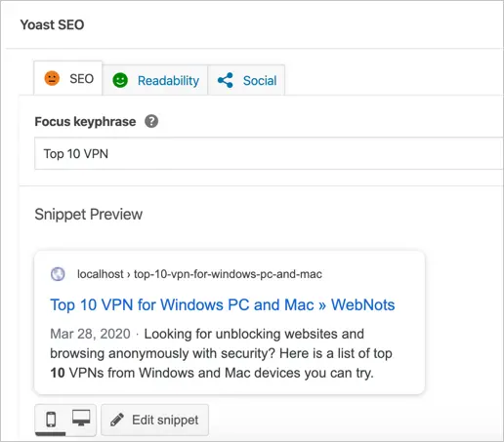Click the Edit snippet button
The height and width of the screenshot is (442, 504).
(154, 420)
